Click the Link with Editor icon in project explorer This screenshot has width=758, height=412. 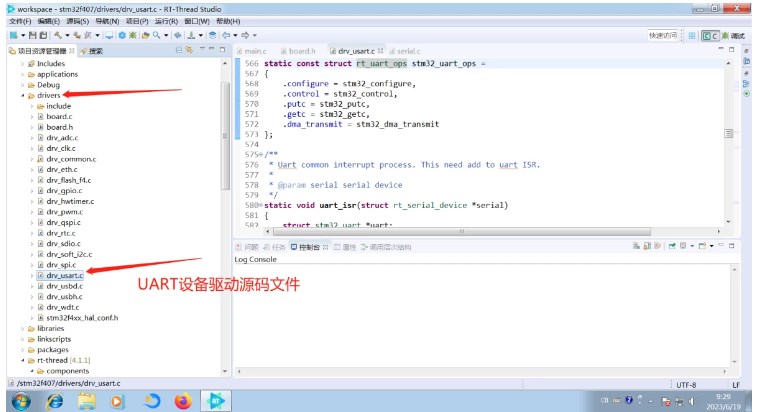coord(189,49)
